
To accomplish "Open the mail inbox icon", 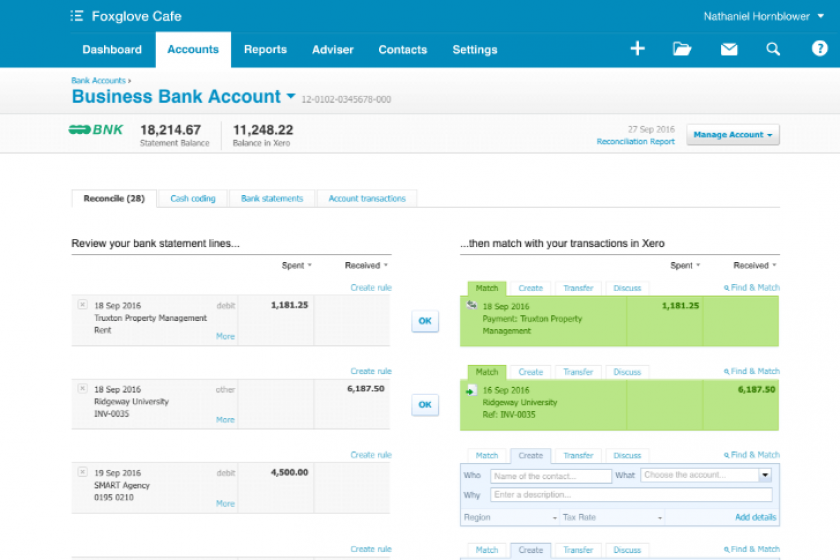I will 729,49.
